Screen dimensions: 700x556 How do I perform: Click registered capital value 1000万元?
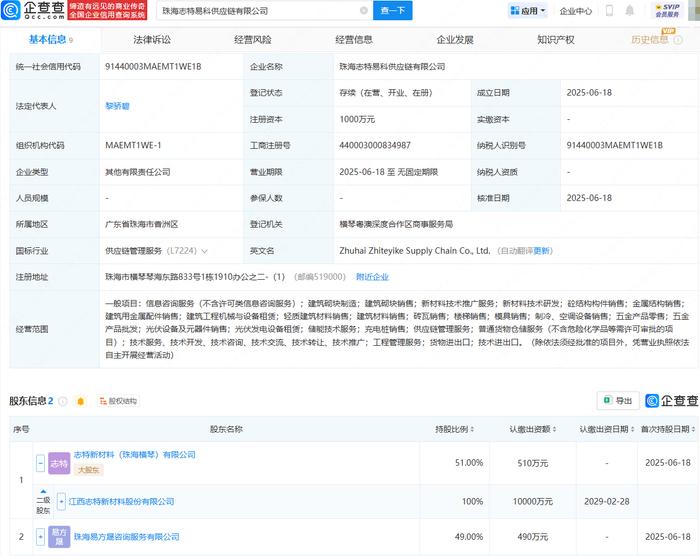(357, 119)
